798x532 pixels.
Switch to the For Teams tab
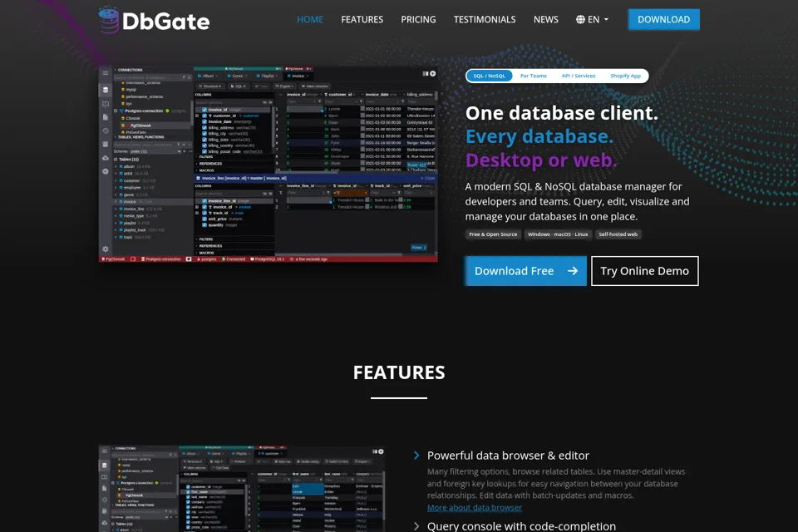point(534,76)
